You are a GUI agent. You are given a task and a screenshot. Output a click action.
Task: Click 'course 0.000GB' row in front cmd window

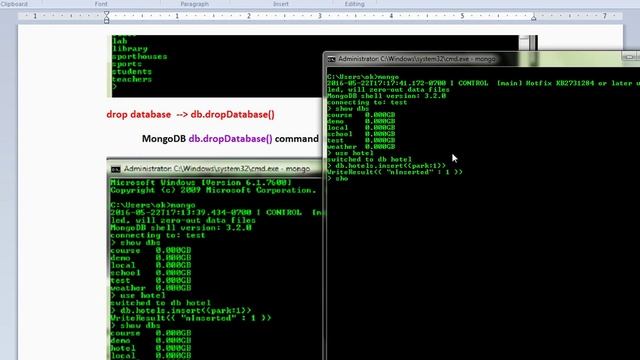pos(361,115)
